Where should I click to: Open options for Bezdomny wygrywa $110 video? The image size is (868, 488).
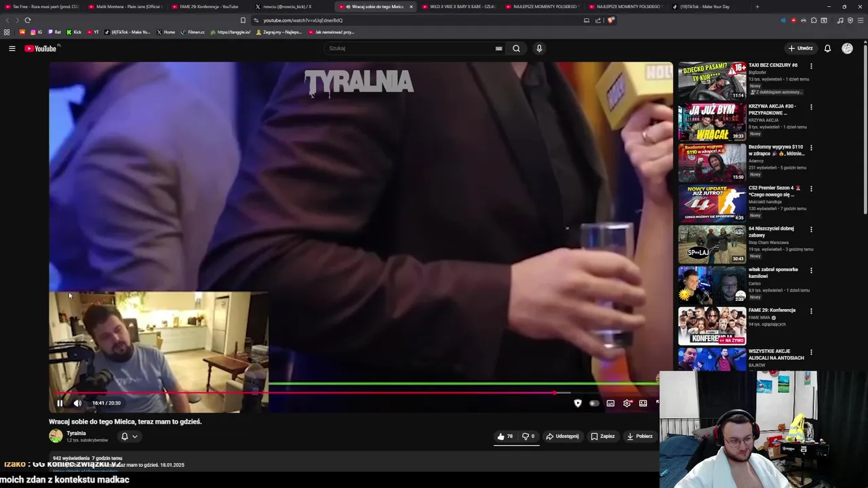point(811,148)
